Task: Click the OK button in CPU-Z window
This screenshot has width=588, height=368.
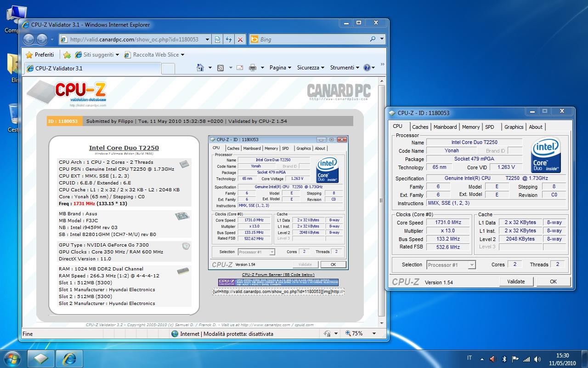Action: pos(553,282)
